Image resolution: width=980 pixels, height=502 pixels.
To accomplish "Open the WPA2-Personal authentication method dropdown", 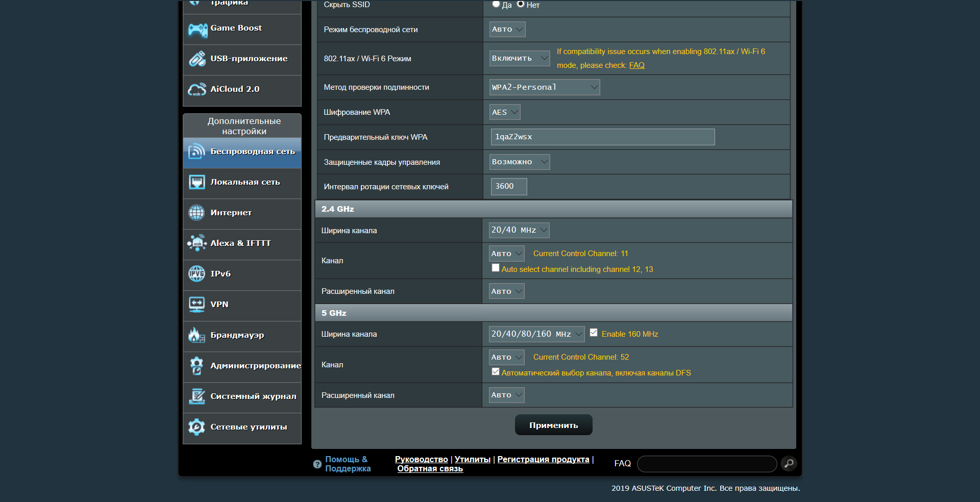I will [x=545, y=87].
